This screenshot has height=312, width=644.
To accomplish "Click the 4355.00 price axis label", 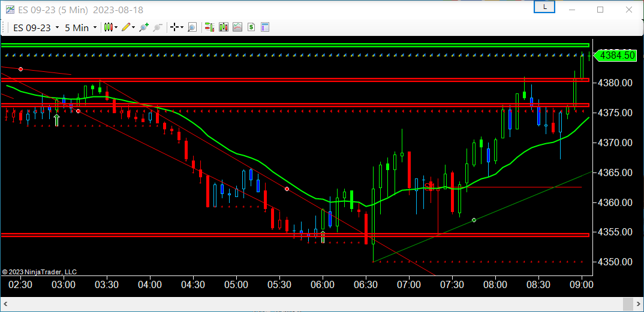I will coord(615,232).
